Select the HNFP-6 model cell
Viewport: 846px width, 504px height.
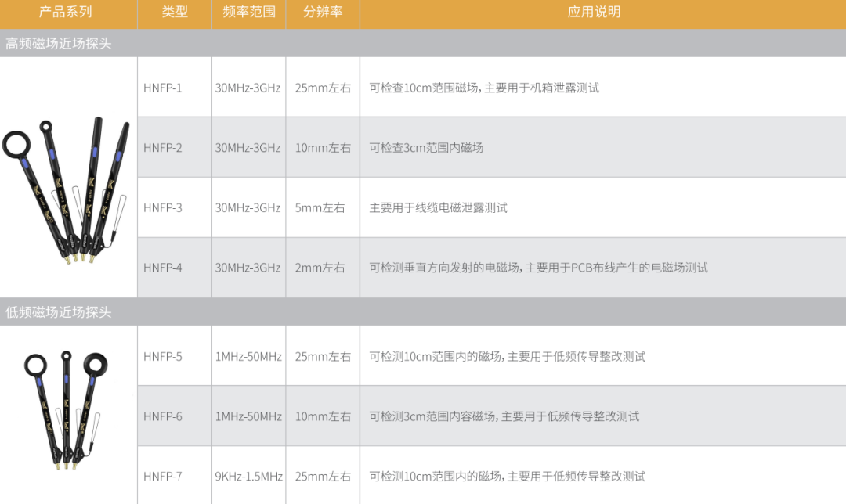(163, 416)
